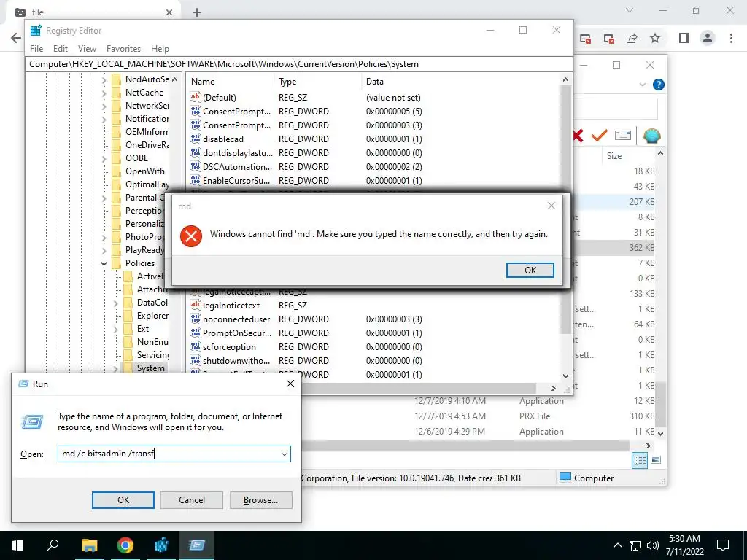The width and height of the screenshot is (747, 560).
Task: Close the Run dialog
Action: 290,384
